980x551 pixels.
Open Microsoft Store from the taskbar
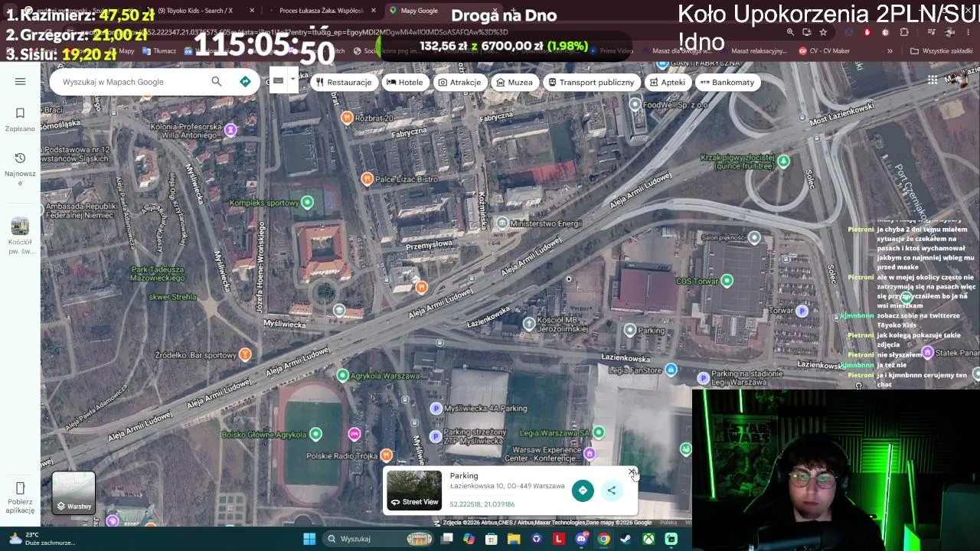[492, 539]
